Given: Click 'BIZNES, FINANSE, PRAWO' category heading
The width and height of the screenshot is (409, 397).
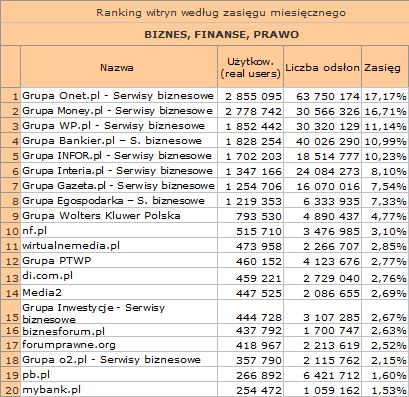Looking at the screenshot, I should [x=221, y=35].
